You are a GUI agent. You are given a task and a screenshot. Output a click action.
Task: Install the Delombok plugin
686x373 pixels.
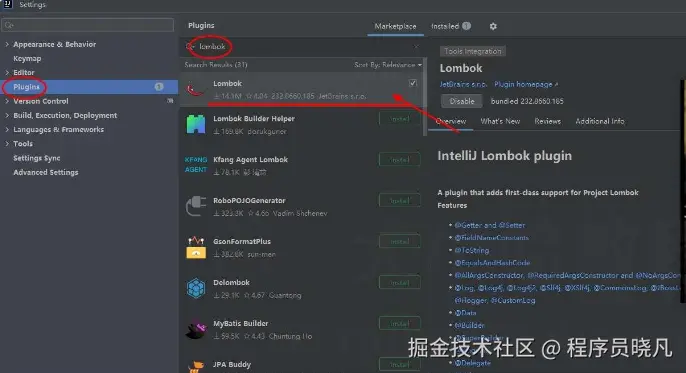[x=399, y=282]
